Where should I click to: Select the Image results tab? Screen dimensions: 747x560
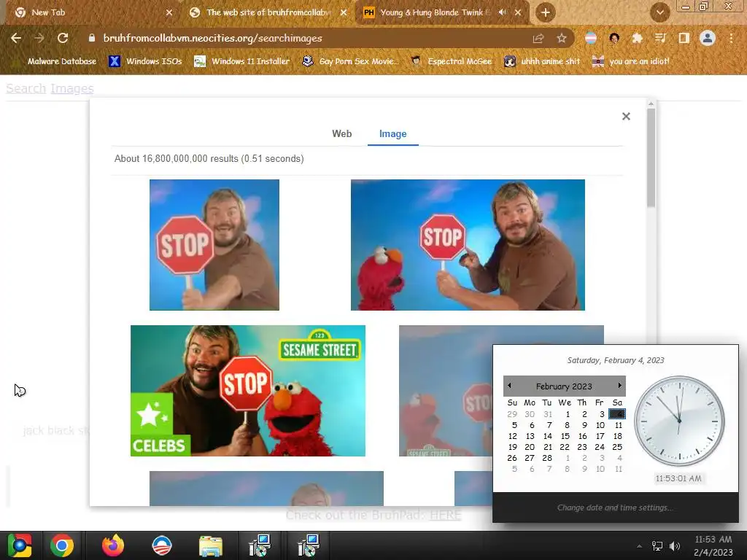click(393, 134)
